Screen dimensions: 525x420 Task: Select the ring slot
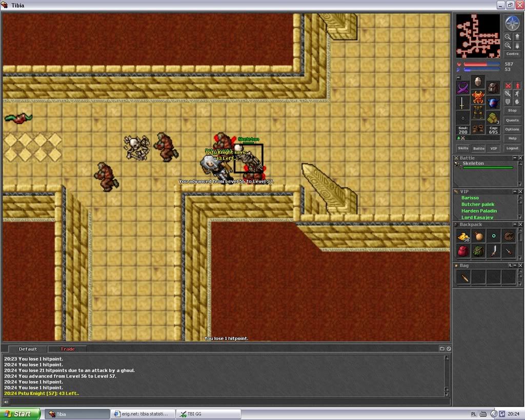[463, 118]
